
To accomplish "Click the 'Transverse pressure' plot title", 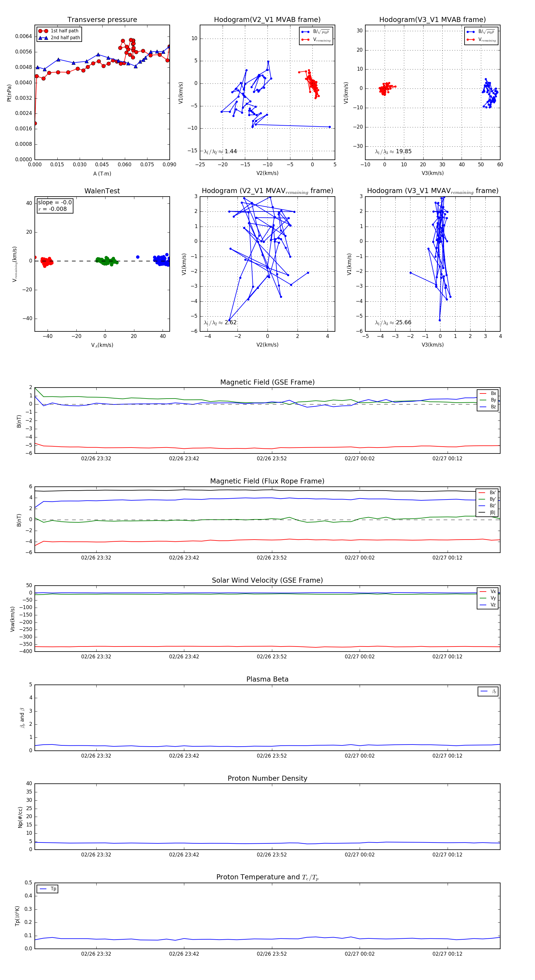I will click(102, 19).
